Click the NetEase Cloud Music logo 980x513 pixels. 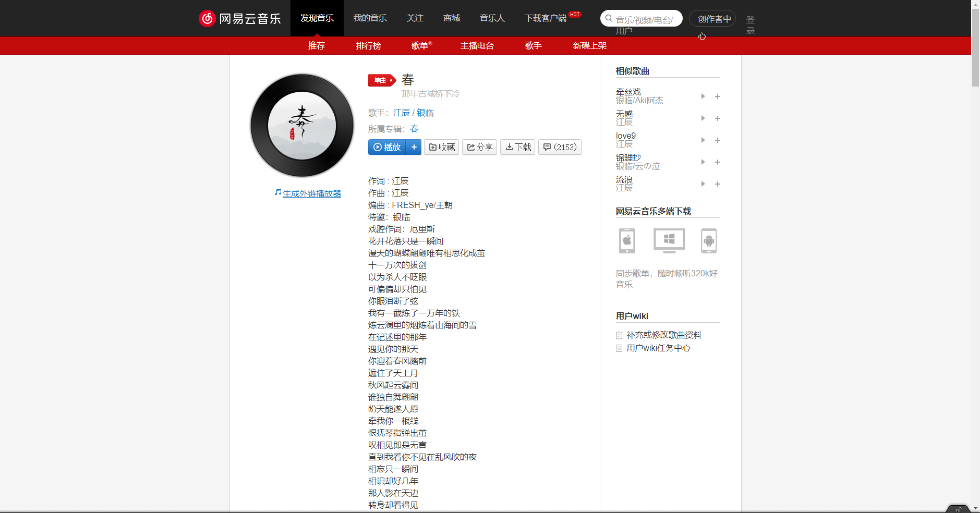(239, 18)
